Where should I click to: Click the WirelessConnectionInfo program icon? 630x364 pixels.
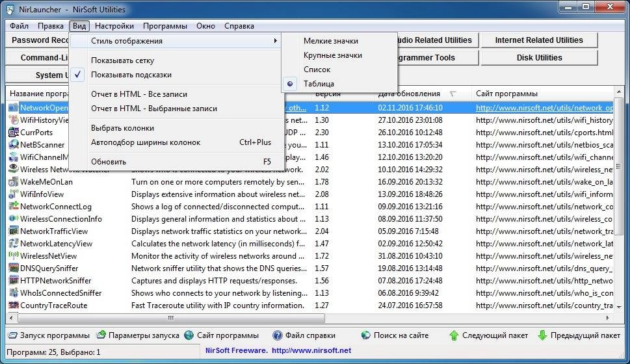pos(14,218)
